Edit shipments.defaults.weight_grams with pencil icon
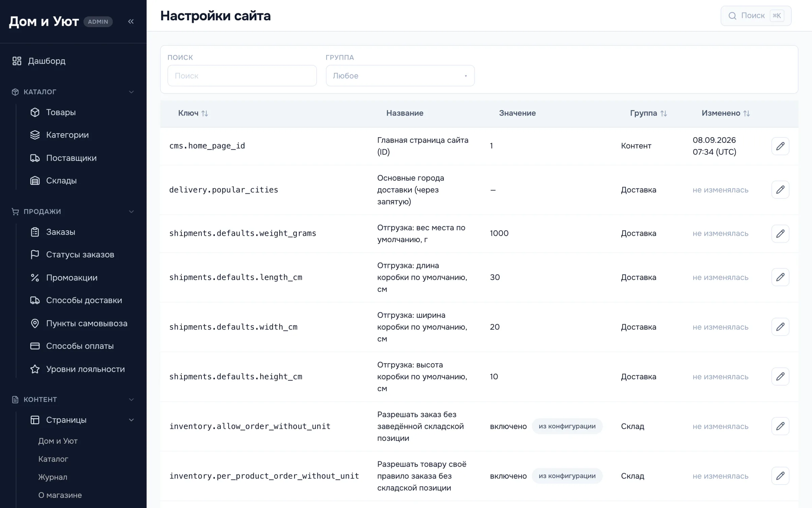This screenshot has width=812, height=508. pyautogui.click(x=780, y=233)
